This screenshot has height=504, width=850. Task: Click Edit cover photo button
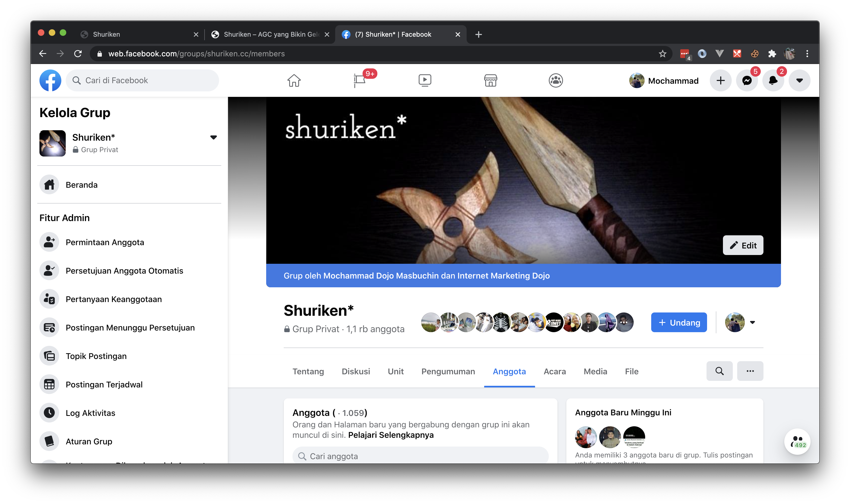pos(743,245)
